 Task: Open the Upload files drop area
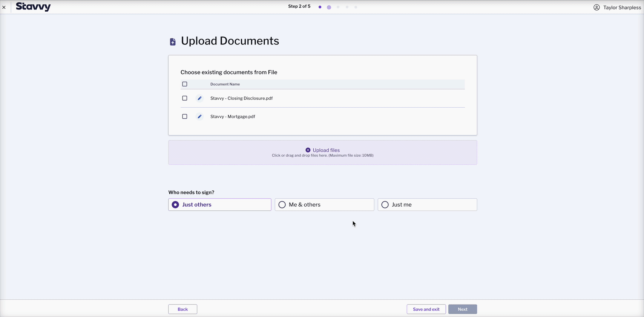[323, 152]
